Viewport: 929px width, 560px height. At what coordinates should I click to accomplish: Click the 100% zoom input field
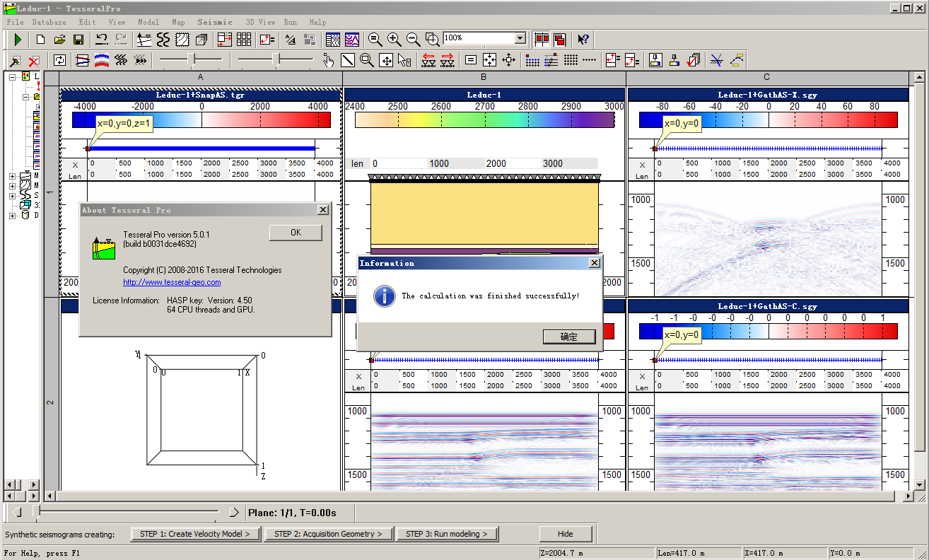point(478,38)
